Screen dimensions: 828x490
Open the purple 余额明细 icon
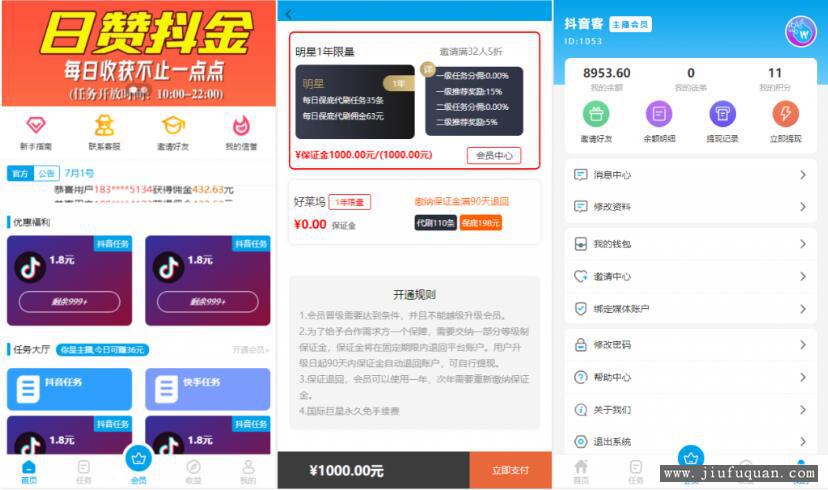pyautogui.click(x=659, y=114)
